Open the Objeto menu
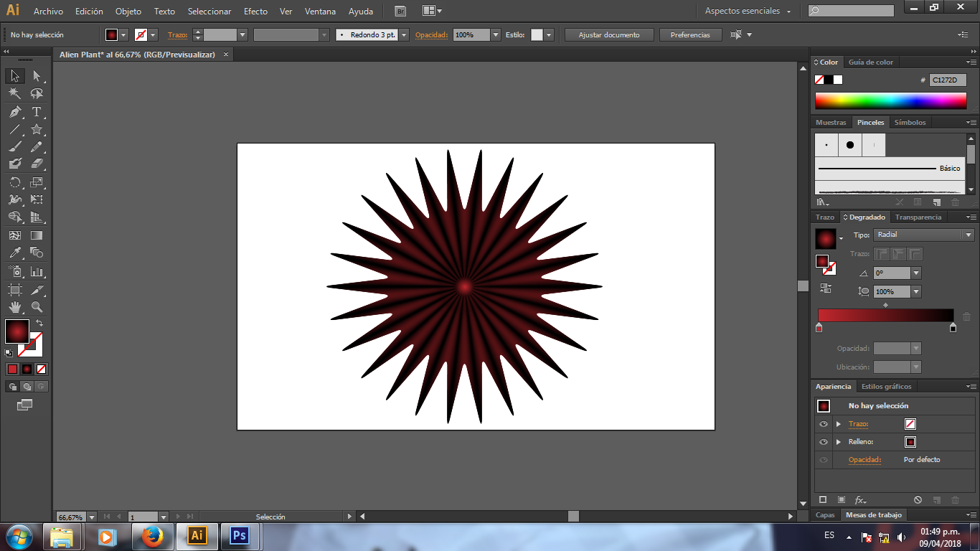This screenshot has width=980, height=551. click(x=128, y=11)
